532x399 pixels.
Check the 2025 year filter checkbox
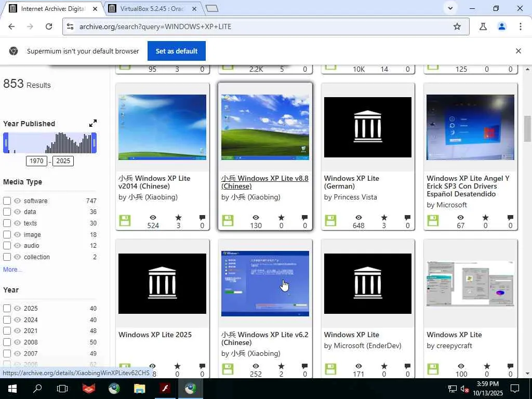7,309
